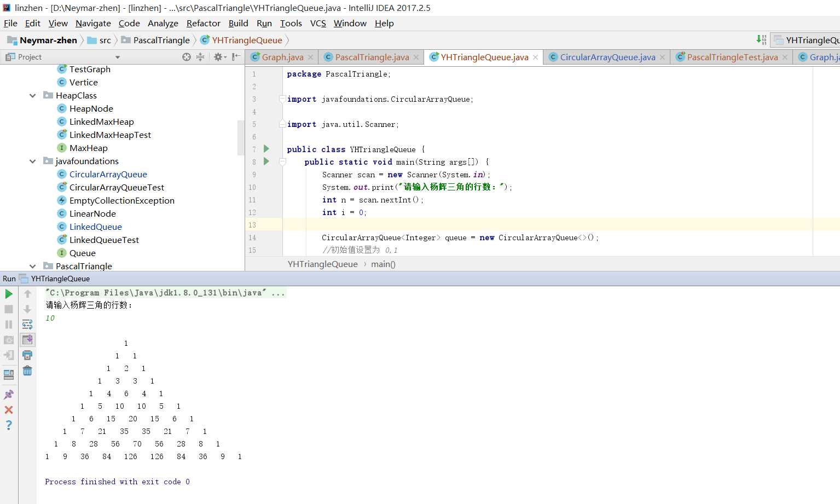The height and width of the screenshot is (504, 840).
Task: Click the Pause output icon
Action: [x=9, y=325]
